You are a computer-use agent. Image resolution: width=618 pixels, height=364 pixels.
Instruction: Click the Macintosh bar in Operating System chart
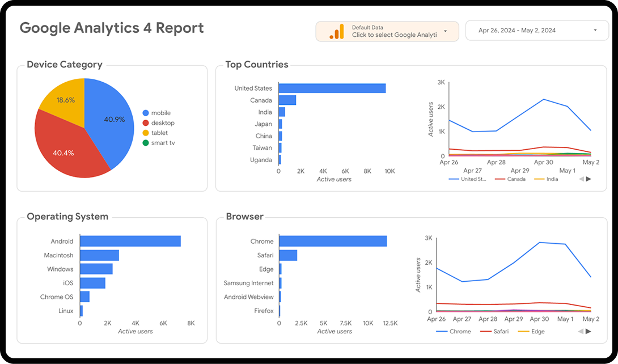[x=99, y=255]
